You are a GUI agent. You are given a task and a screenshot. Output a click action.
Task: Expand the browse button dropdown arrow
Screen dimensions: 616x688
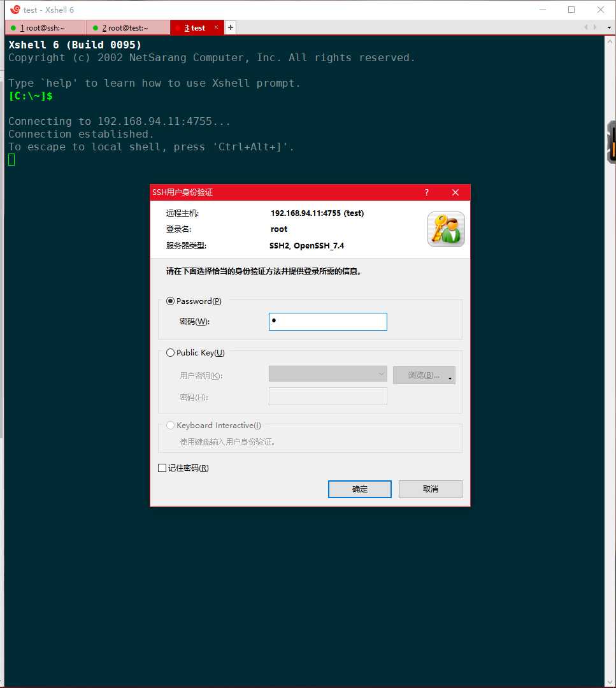pos(450,378)
